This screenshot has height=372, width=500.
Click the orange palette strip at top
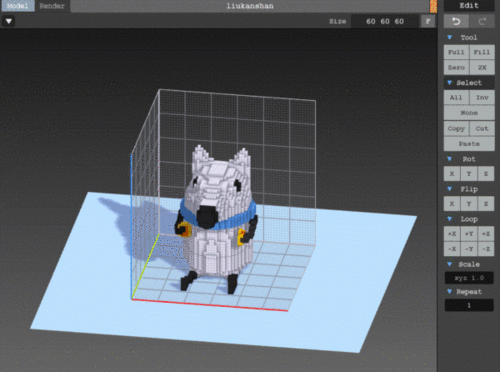[x=433, y=6]
